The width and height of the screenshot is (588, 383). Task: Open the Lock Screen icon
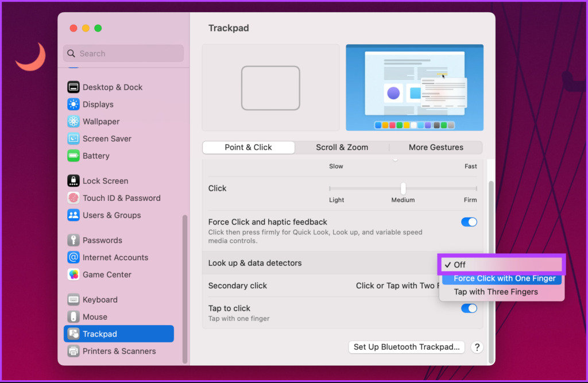click(x=73, y=181)
